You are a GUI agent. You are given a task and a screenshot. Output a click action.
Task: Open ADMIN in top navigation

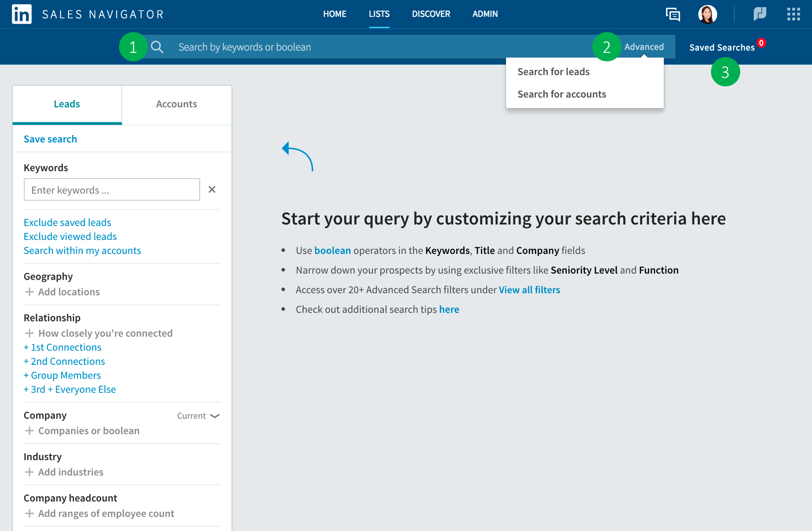(x=485, y=14)
